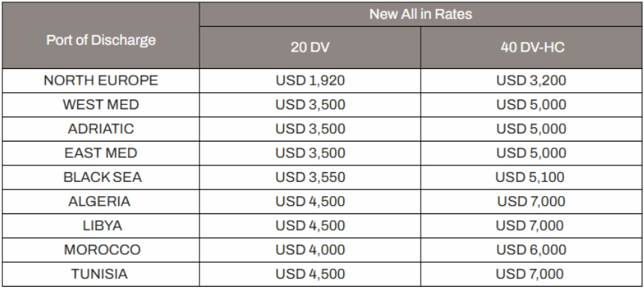644x289 pixels.
Task: Click the USD 5,100 rate cell
Action: (x=532, y=177)
